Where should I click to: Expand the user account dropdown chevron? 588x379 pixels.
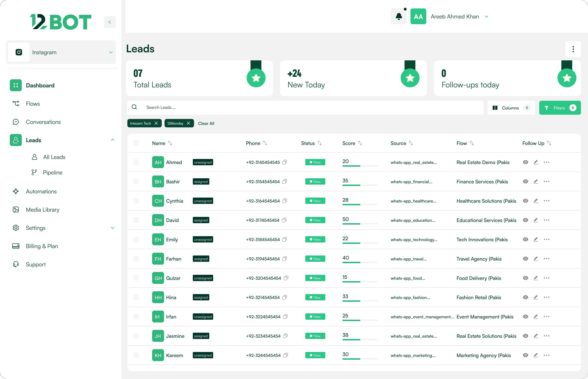tap(486, 16)
